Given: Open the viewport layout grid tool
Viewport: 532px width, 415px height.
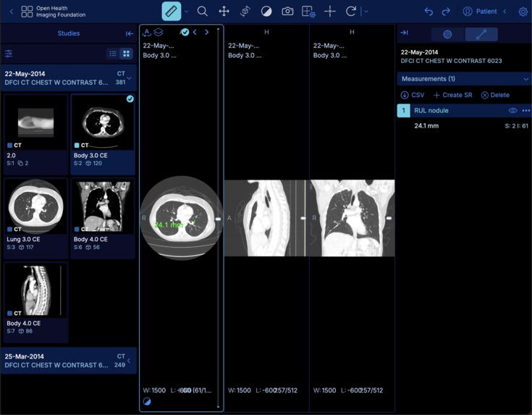Looking at the screenshot, I should tap(308, 11).
